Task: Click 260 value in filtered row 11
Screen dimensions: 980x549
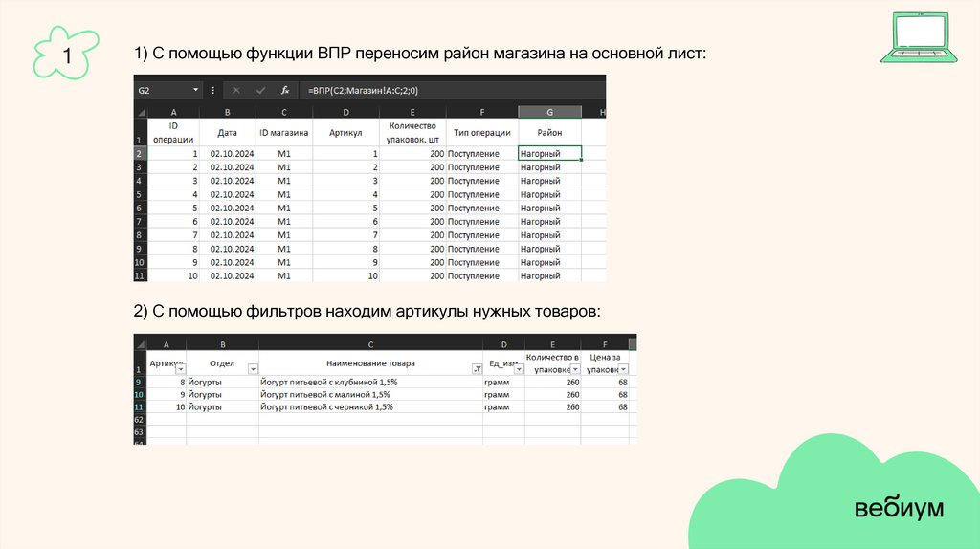Action: click(552, 406)
